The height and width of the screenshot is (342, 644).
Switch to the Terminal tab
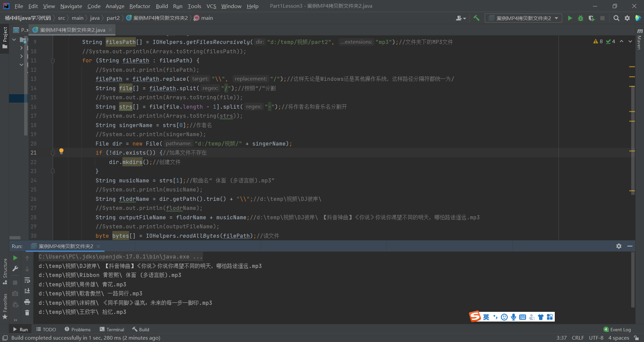coord(112,329)
